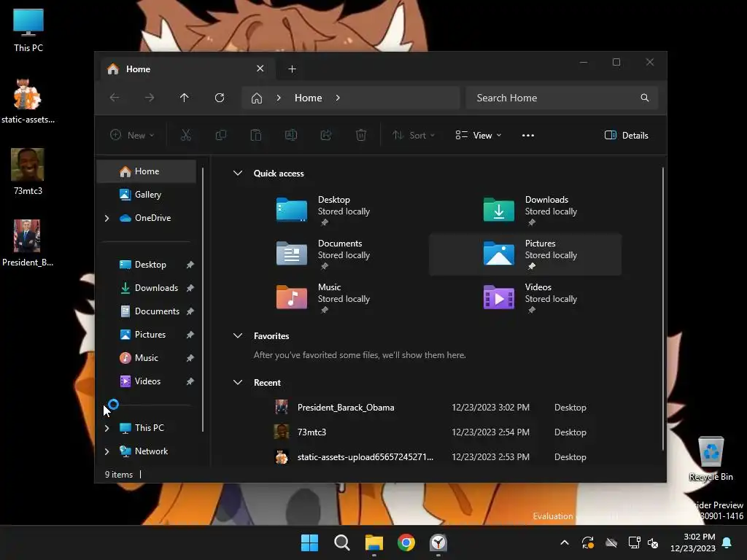The width and height of the screenshot is (747, 560).
Task: Click the Delete trash icon
Action: (361, 135)
